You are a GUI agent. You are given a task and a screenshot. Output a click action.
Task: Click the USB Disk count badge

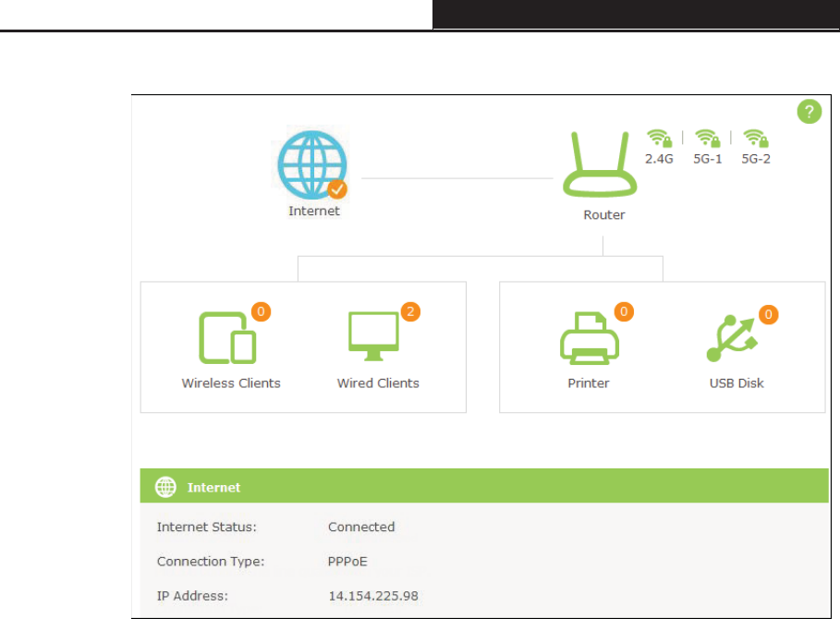768,314
